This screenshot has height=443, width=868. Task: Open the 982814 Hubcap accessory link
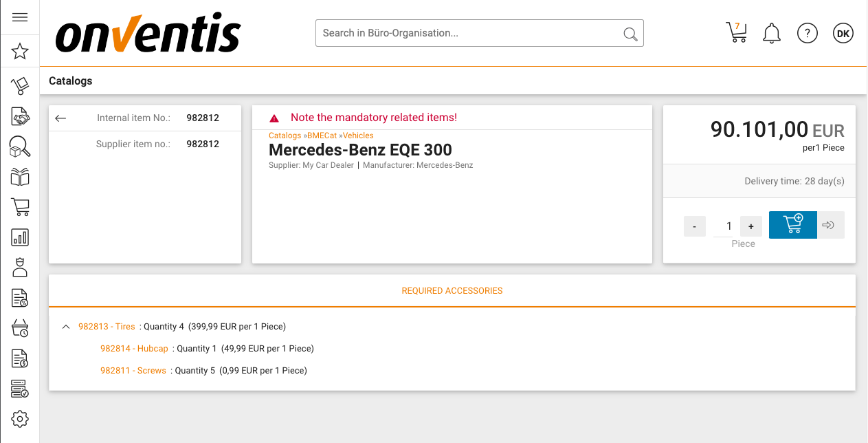coord(134,349)
